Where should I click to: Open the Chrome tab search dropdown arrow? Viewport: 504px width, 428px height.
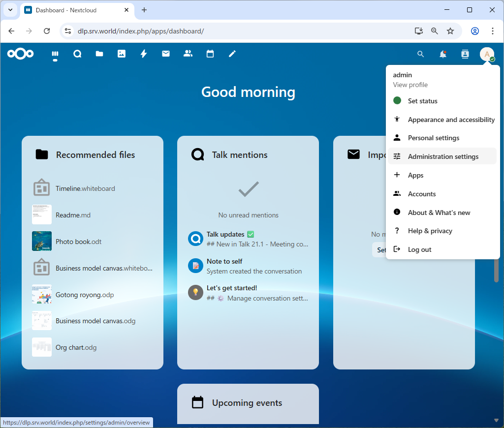pos(10,10)
